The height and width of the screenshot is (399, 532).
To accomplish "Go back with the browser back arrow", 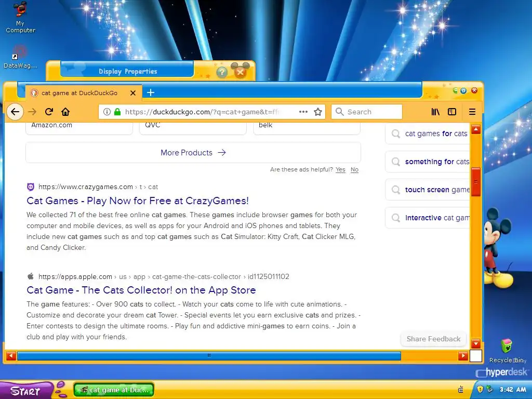I will point(15,112).
